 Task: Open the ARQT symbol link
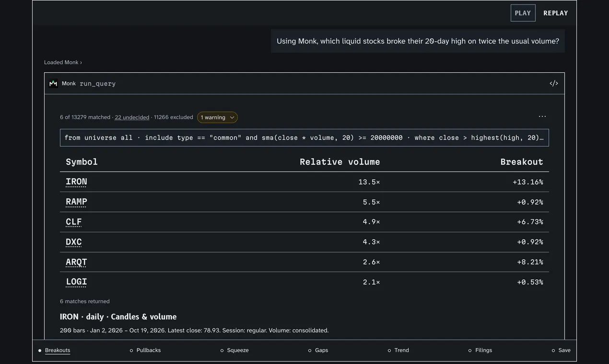coord(76,262)
